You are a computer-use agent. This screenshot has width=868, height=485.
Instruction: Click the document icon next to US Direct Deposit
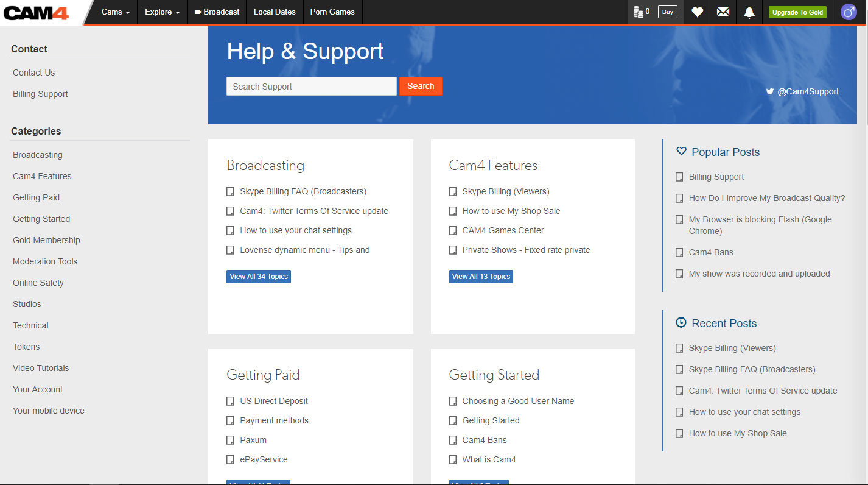tap(230, 401)
